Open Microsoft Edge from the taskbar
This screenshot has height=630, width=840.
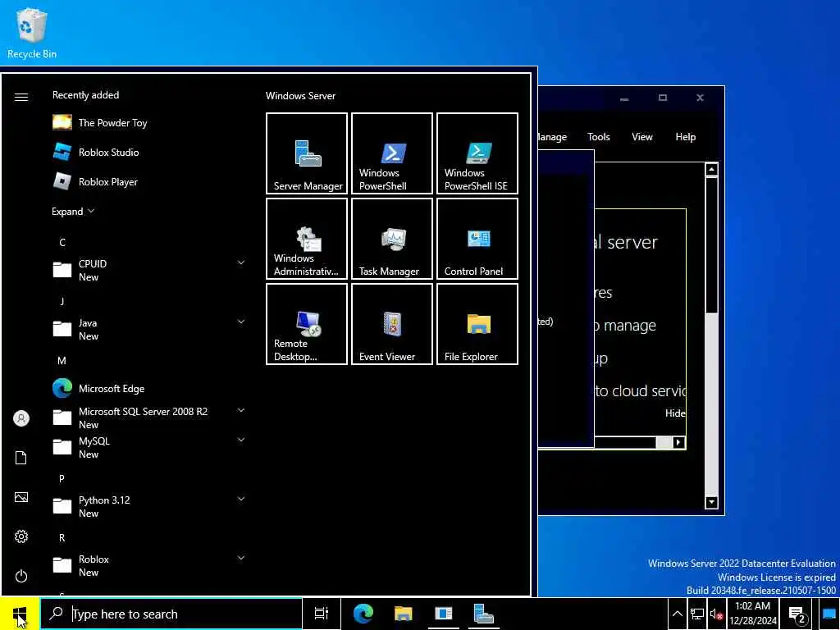point(363,614)
